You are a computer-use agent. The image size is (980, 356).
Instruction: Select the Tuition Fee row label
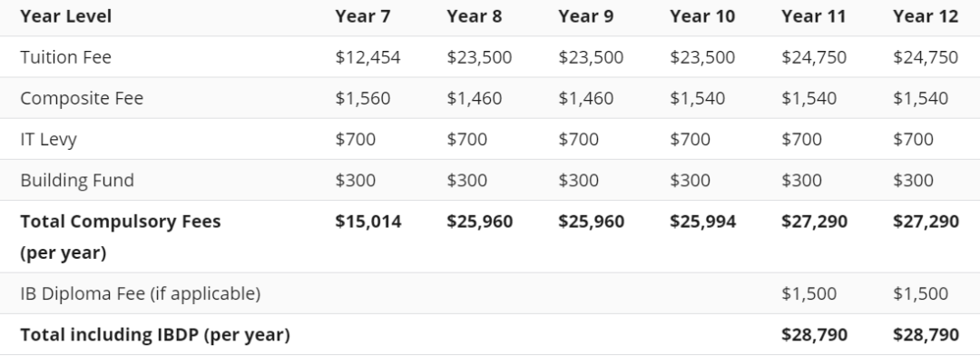click(x=65, y=57)
